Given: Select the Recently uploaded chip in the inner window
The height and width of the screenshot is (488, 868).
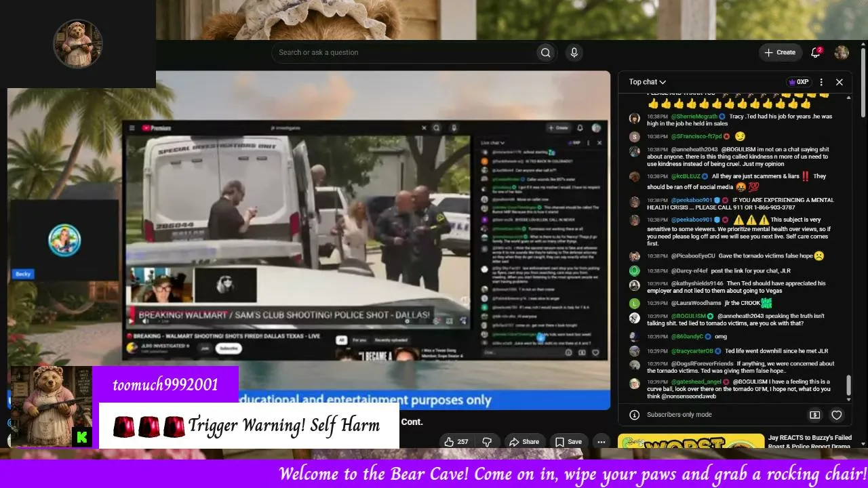Looking at the screenshot, I should point(391,340).
